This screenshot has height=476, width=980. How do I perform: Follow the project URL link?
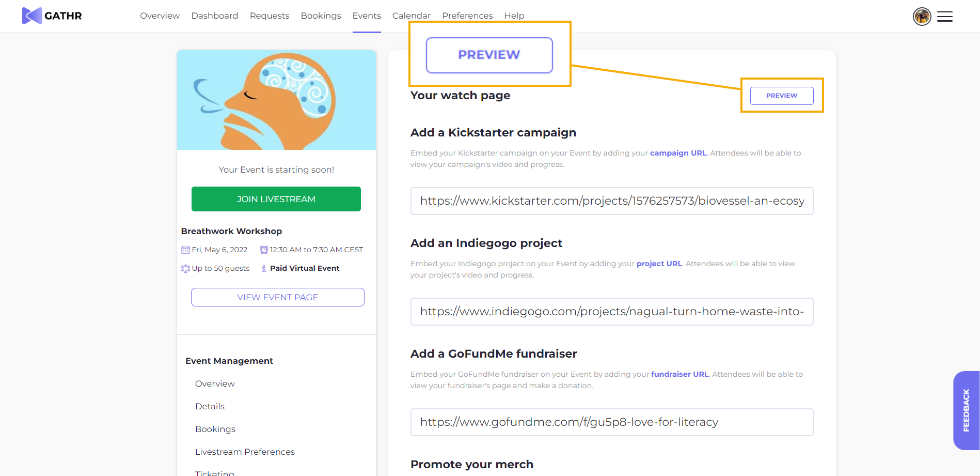tap(659, 264)
